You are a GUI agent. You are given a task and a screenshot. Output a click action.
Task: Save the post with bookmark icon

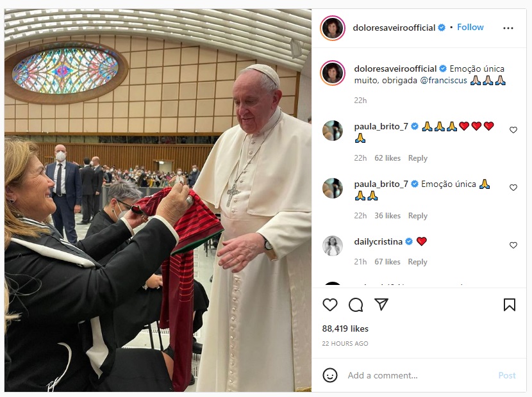click(510, 305)
